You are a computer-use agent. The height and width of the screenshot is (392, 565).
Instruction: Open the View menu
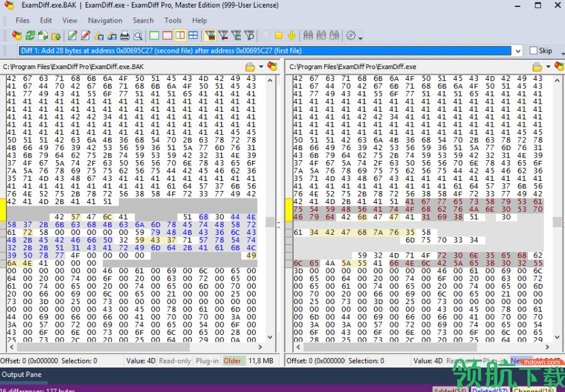[70, 21]
